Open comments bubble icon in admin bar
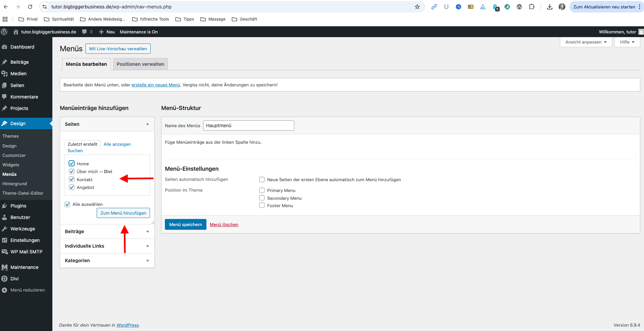The width and height of the screenshot is (644, 331). click(84, 32)
